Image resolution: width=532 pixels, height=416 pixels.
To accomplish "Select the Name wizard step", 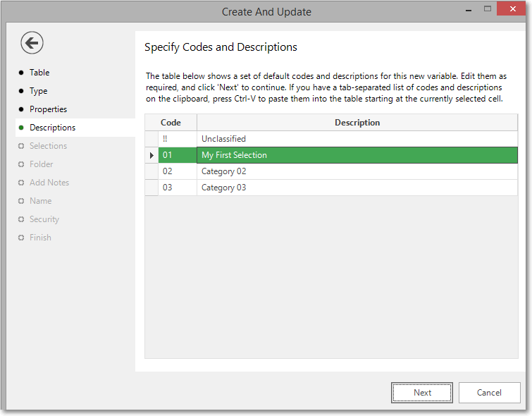I will (x=40, y=201).
